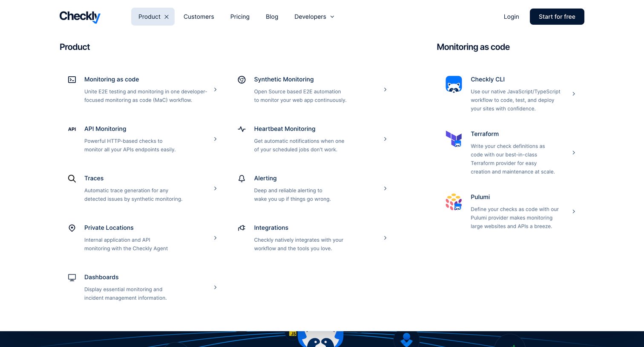Click the Checkly CLI raccoon icon
The image size is (644, 347).
point(454,84)
